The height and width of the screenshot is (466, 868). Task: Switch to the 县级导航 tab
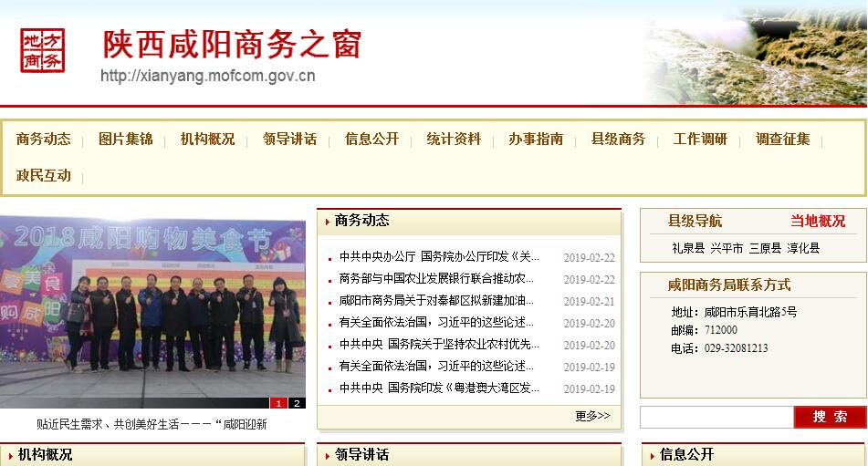pos(695,221)
